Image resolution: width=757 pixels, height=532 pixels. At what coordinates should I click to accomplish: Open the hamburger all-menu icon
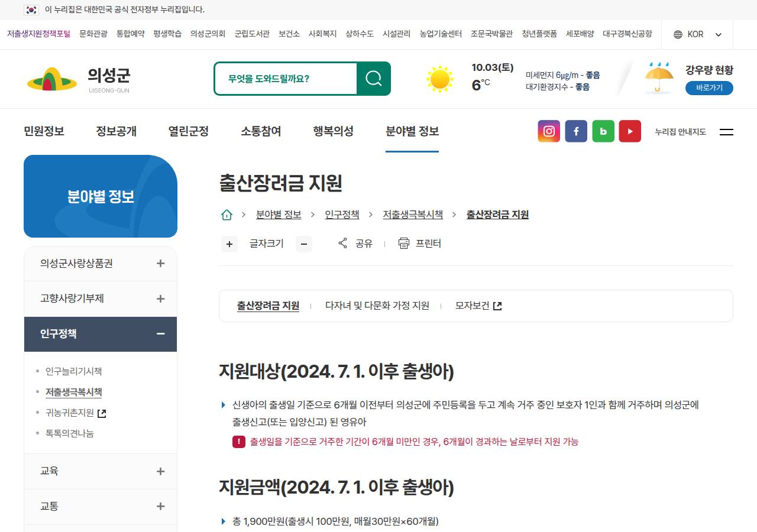coord(726,132)
